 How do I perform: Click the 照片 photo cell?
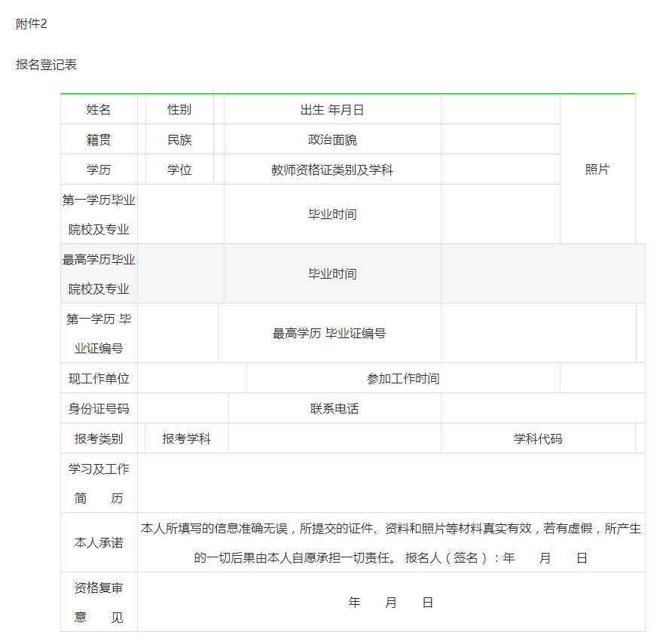click(x=597, y=169)
